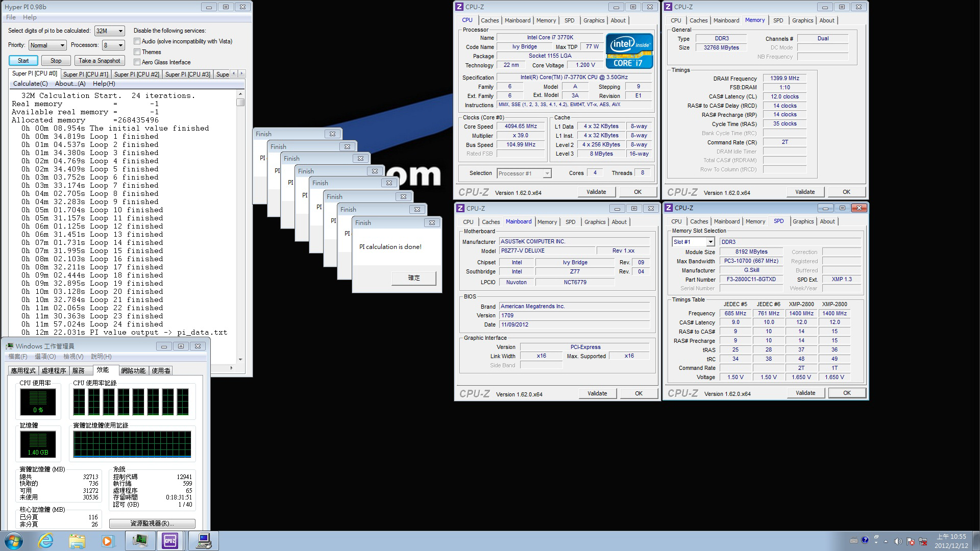This screenshot has height=551, width=980.
Task: Click OK in the SPD window
Action: coord(847,393)
